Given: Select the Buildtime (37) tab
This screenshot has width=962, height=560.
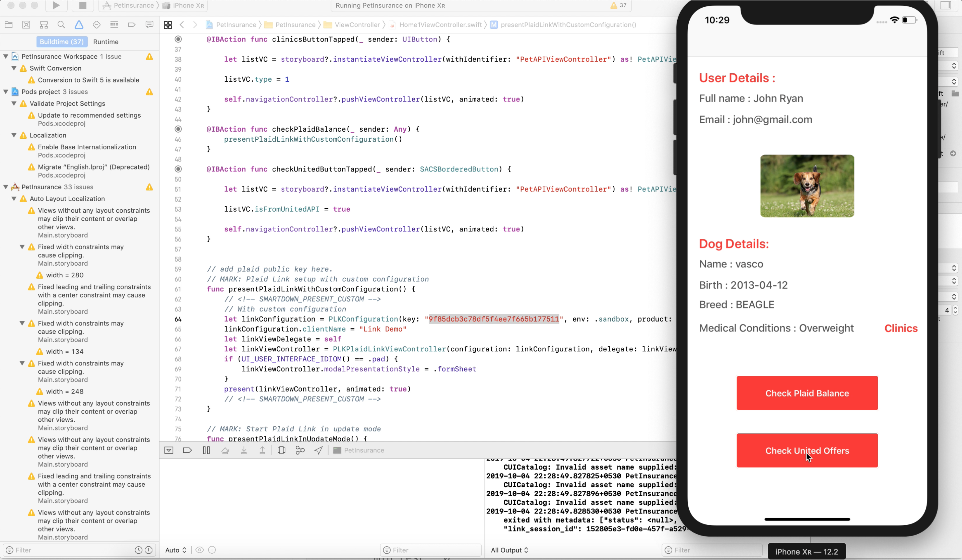Looking at the screenshot, I should click(62, 42).
